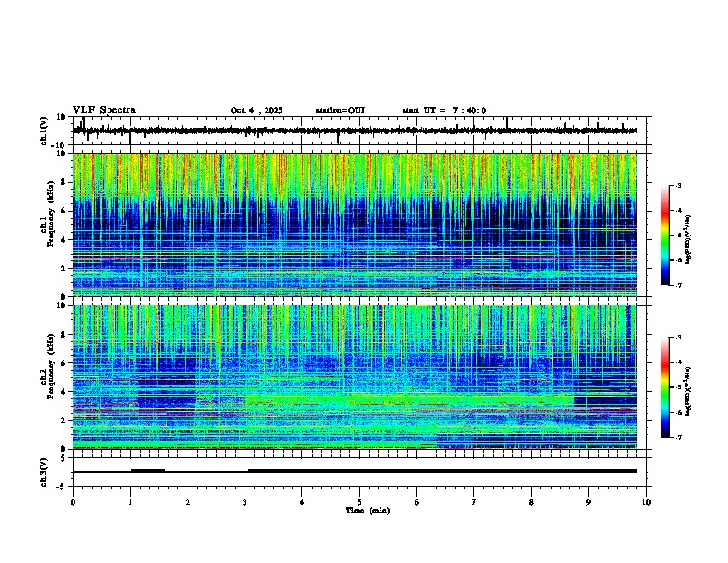Click the "VLF Spectra" title text

pos(104,110)
